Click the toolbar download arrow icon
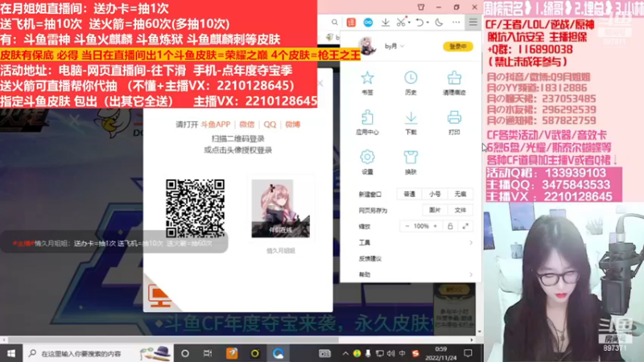This screenshot has width=644, height=362. click(x=386, y=23)
